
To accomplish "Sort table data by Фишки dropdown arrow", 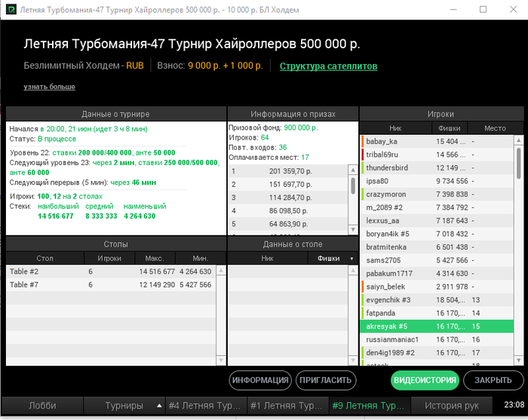I will [351, 259].
